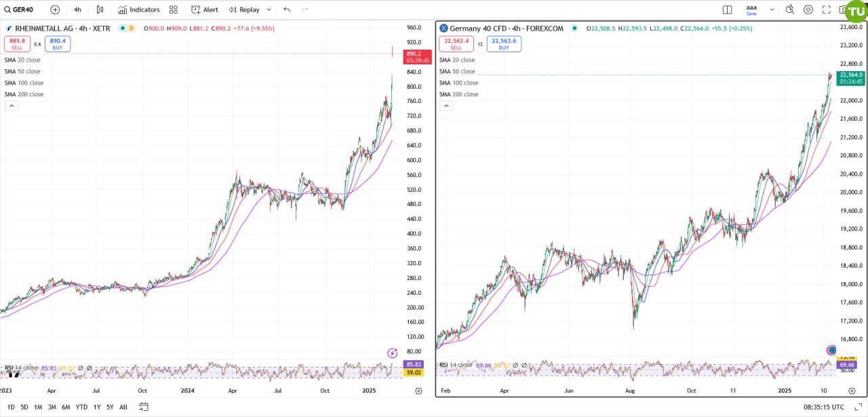Select RSI 14 close legend on Rheinmetall pane
The height and width of the screenshot is (417, 868).
[x=21, y=368]
